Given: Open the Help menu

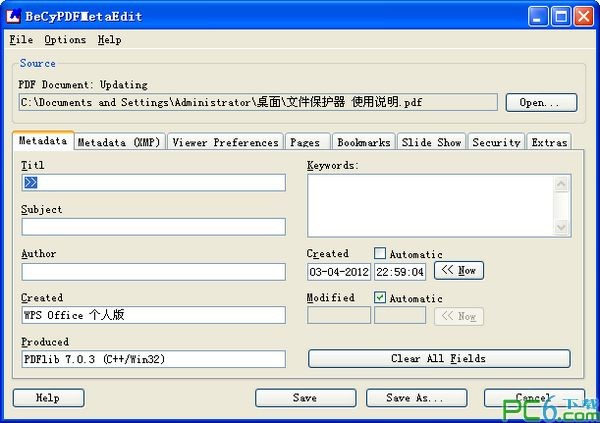Looking at the screenshot, I should pyautogui.click(x=109, y=39).
